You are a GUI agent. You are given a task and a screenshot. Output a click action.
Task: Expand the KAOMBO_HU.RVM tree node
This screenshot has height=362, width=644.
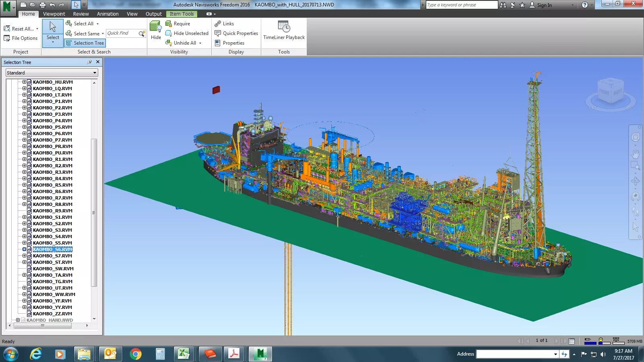(24, 82)
